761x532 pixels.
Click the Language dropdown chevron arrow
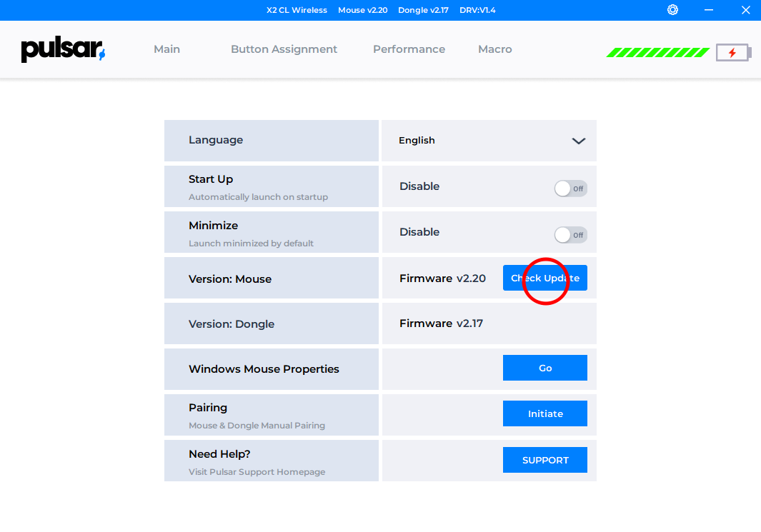click(579, 141)
